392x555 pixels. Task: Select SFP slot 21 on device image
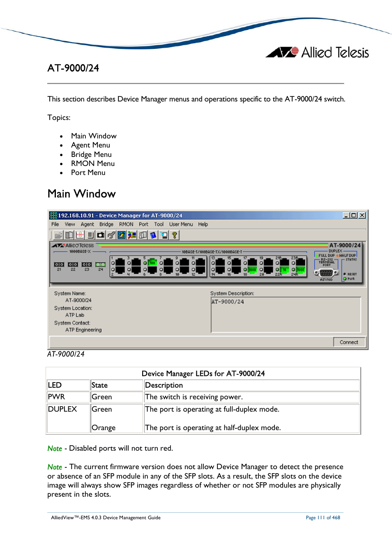click(59, 265)
